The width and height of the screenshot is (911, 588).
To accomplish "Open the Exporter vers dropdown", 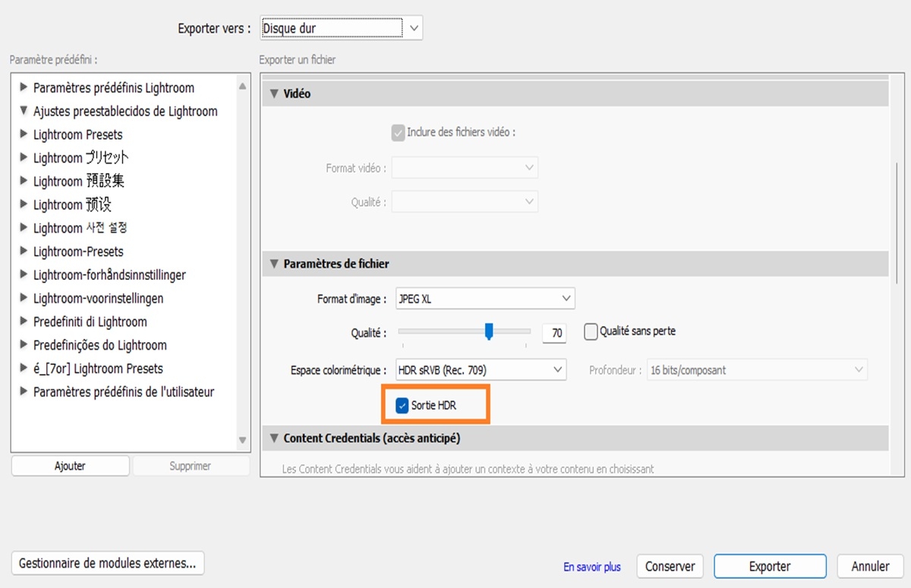I will [x=341, y=29].
